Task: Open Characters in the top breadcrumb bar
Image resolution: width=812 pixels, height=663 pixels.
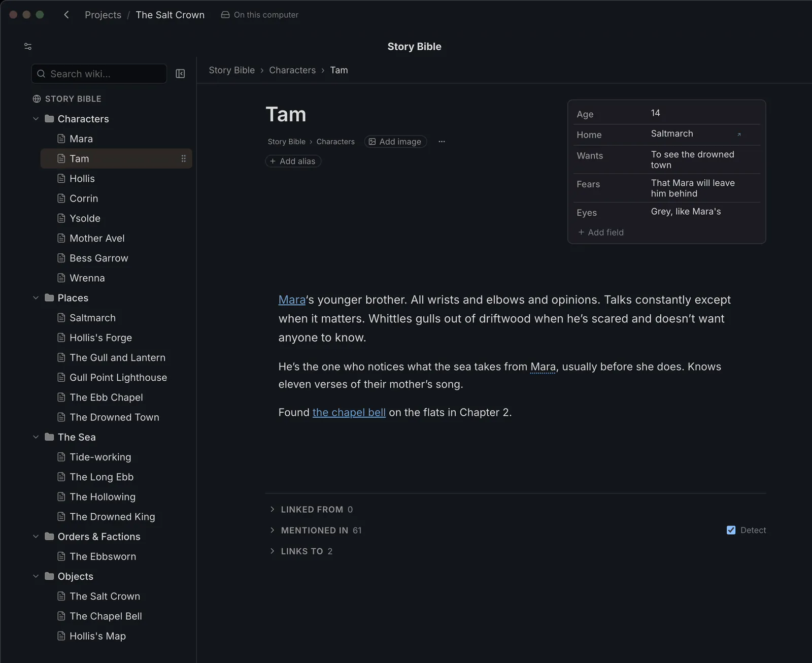Action: [x=292, y=70]
